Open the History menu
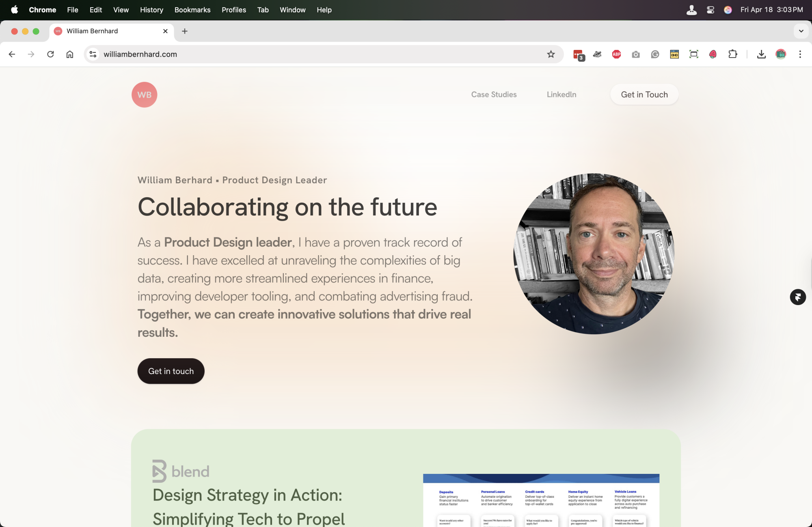Image resolution: width=812 pixels, height=527 pixels. click(x=151, y=10)
